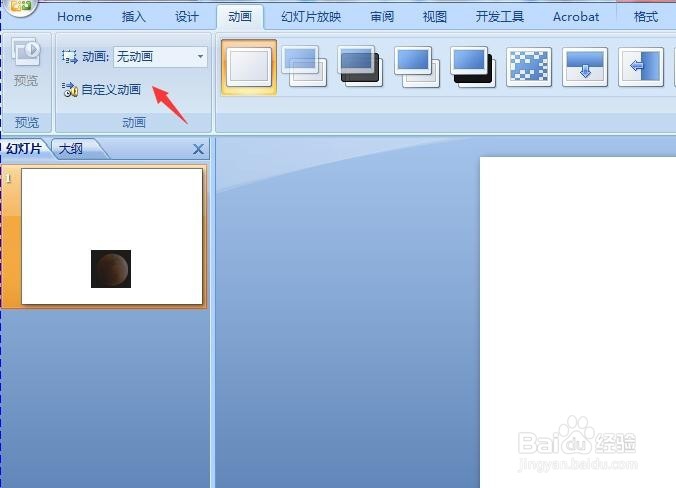The image size is (676, 488).
Task: Open the 开发工具 ribbon tab
Action: 500,17
